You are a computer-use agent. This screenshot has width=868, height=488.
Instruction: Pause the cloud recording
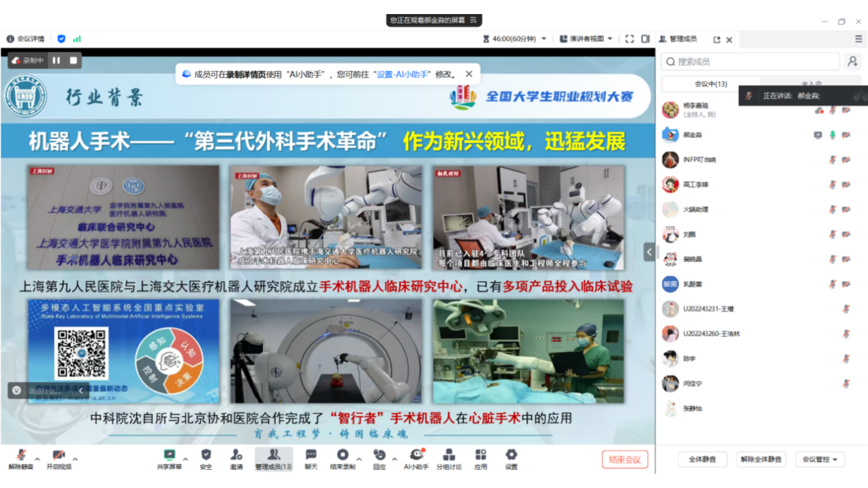tap(56, 60)
